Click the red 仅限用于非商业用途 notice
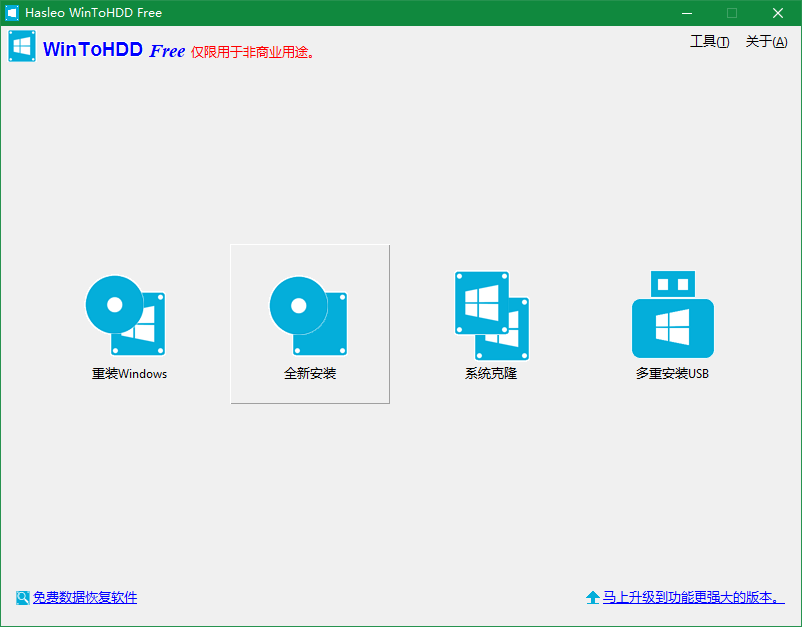802x627 pixels. (x=253, y=52)
